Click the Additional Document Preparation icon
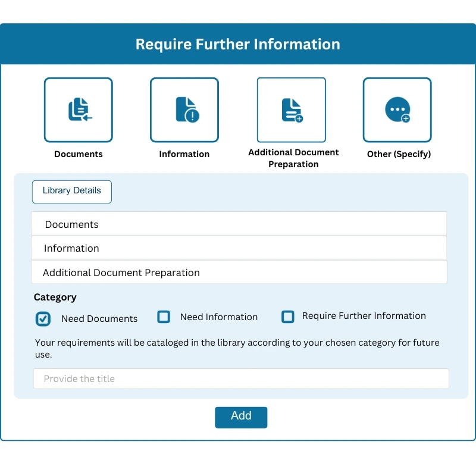The image size is (476, 476). tap(291, 109)
